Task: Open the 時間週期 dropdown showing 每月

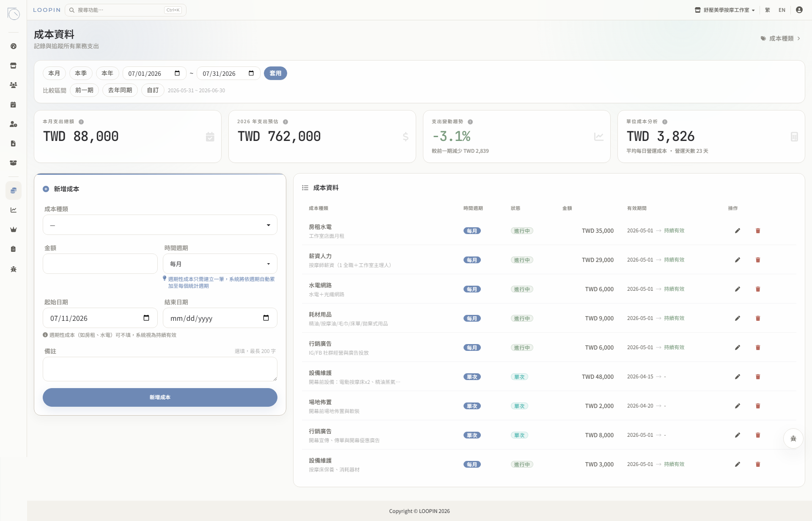Action: tap(220, 264)
